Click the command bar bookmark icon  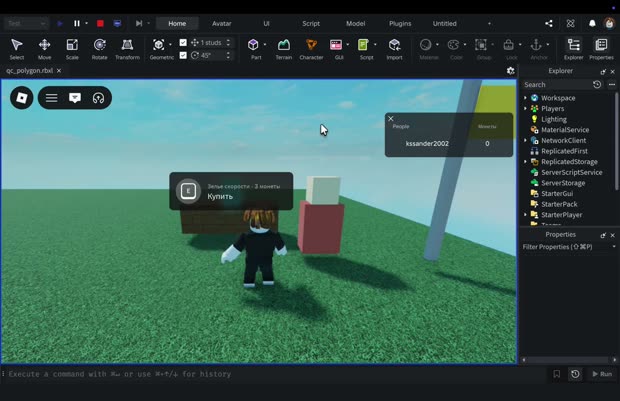[x=556, y=374]
